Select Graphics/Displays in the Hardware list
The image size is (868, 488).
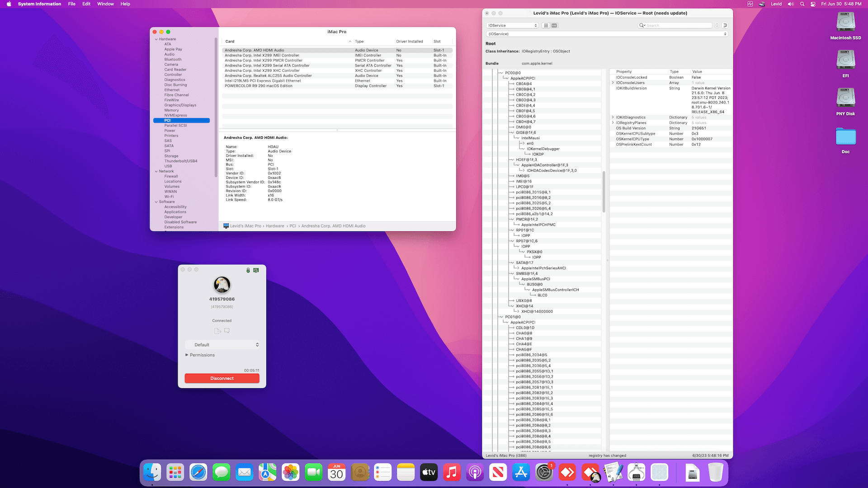click(180, 105)
